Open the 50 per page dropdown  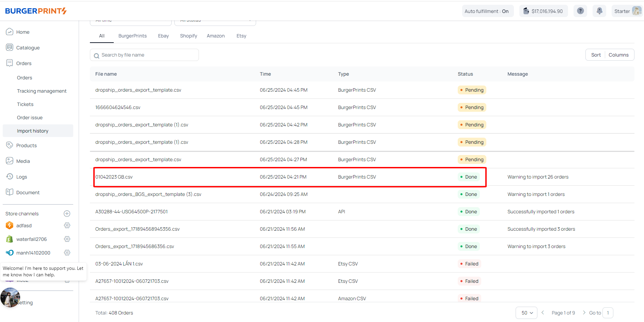point(527,313)
